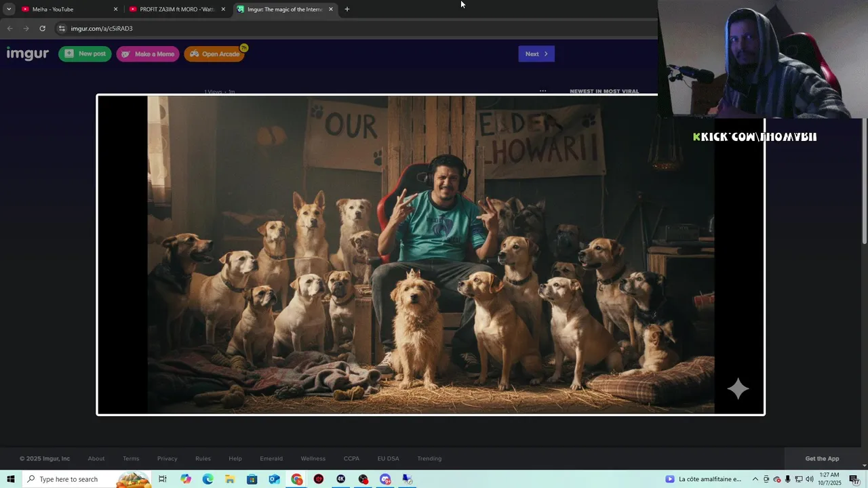868x488 pixels.
Task: Click the imgur logo
Action: point(28,54)
